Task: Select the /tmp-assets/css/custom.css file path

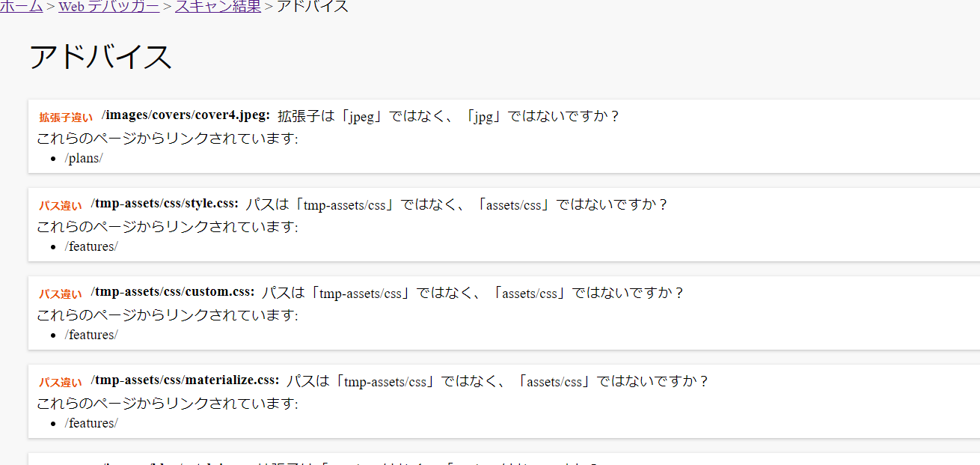Action: [x=173, y=292]
